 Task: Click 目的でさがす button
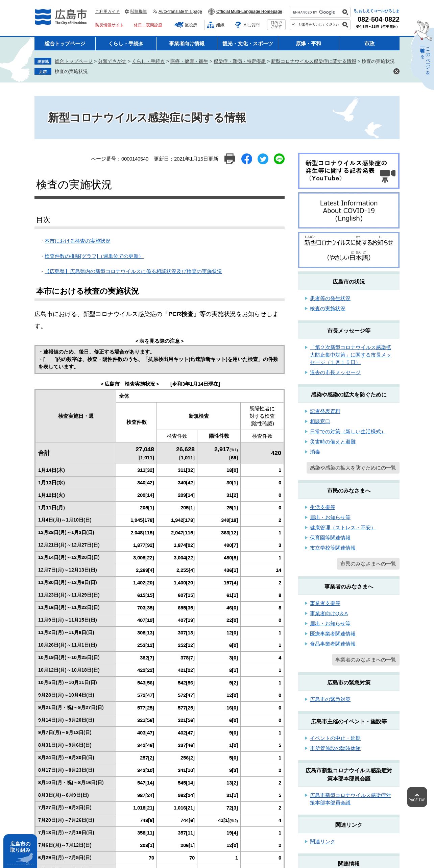pyautogui.click(x=276, y=25)
